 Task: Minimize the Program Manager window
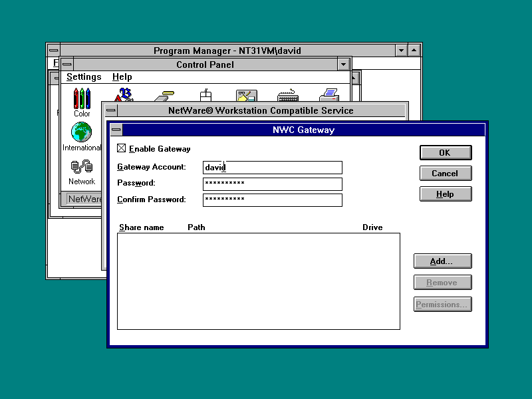click(x=401, y=51)
